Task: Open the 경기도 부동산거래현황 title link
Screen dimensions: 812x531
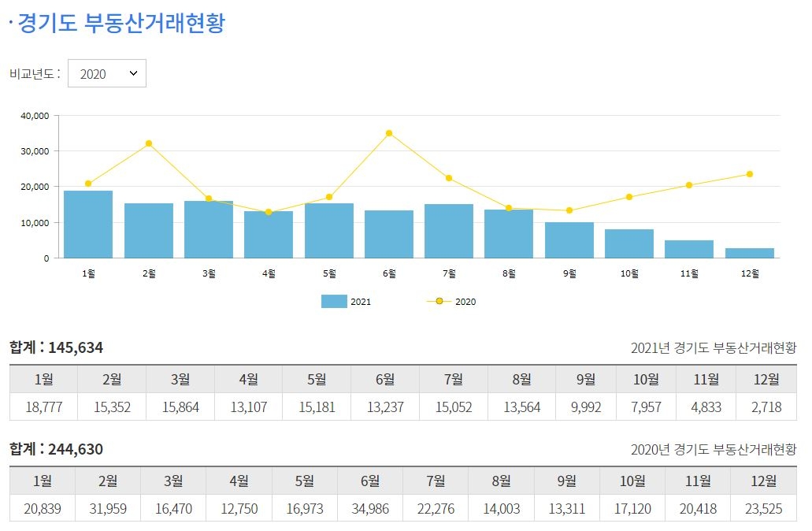Action: (x=117, y=24)
